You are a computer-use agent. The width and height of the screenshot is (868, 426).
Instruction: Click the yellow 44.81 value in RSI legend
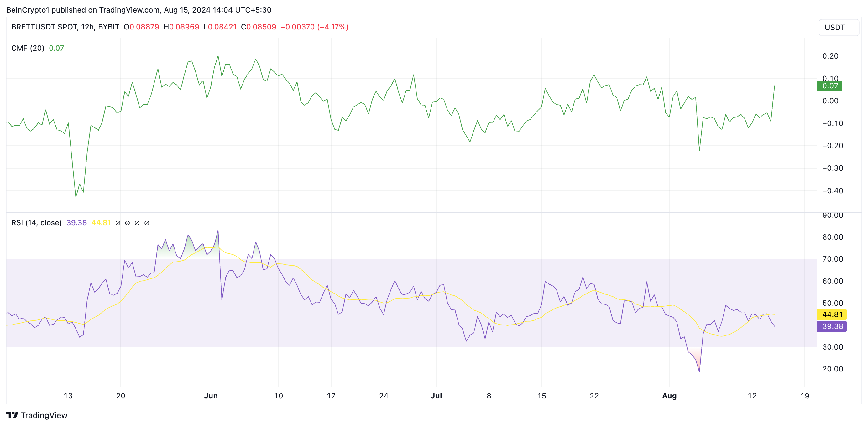[x=101, y=223]
